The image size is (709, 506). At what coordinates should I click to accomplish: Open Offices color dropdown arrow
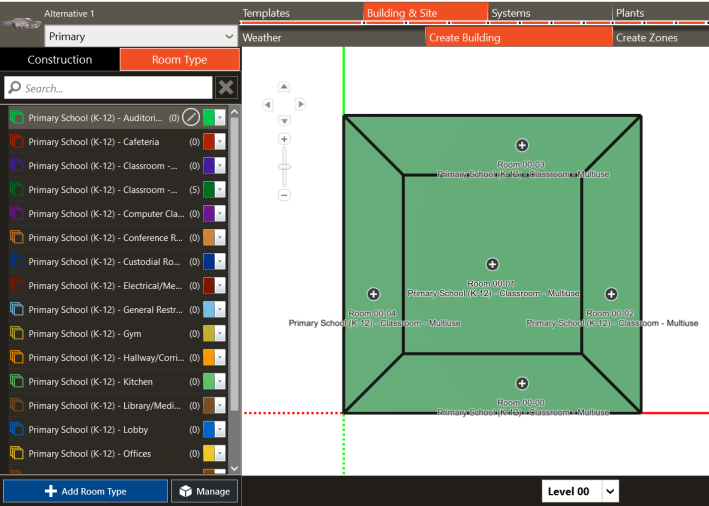click(x=220, y=453)
